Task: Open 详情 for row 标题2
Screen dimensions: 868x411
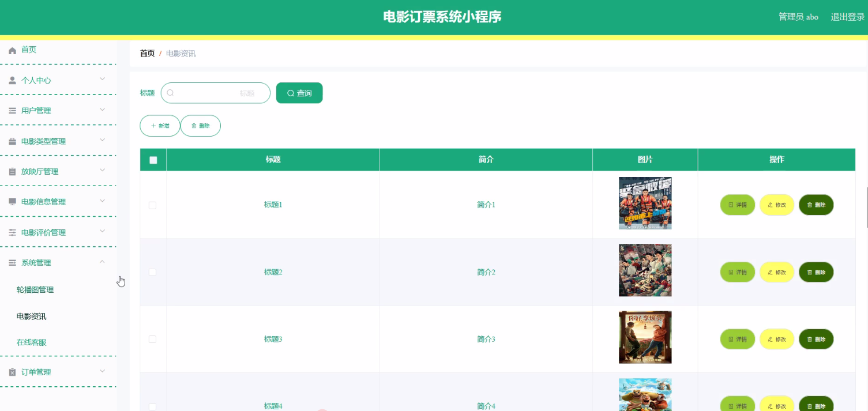Action: click(738, 272)
